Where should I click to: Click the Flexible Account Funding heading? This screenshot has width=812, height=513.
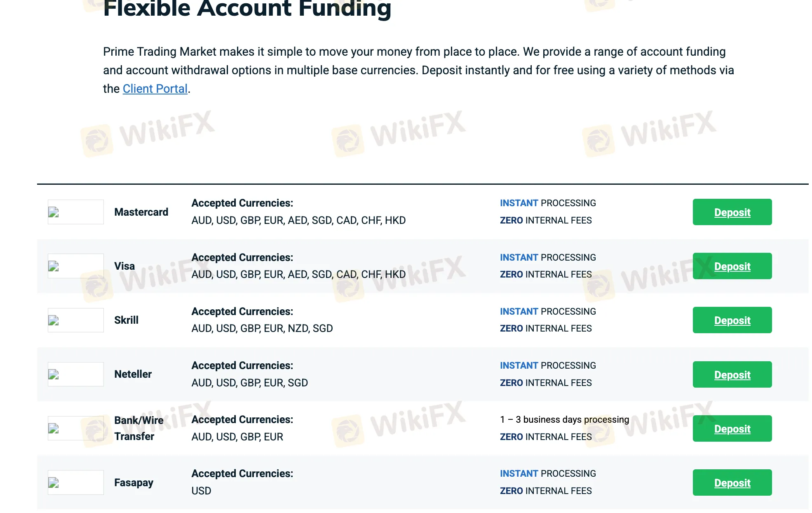coord(247,9)
